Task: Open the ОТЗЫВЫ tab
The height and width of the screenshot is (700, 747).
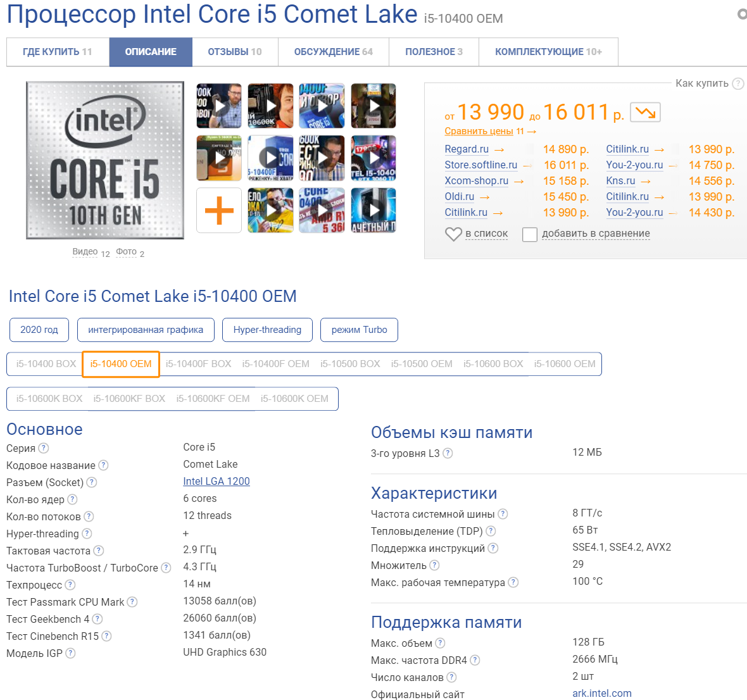Action: pyautogui.click(x=235, y=52)
